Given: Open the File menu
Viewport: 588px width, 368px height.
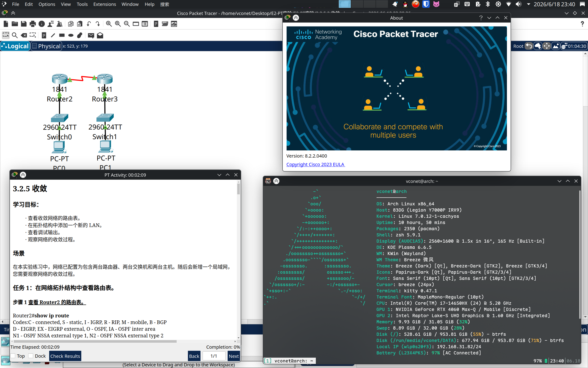Looking at the screenshot, I should pyautogui.click(x=16, y=4).
